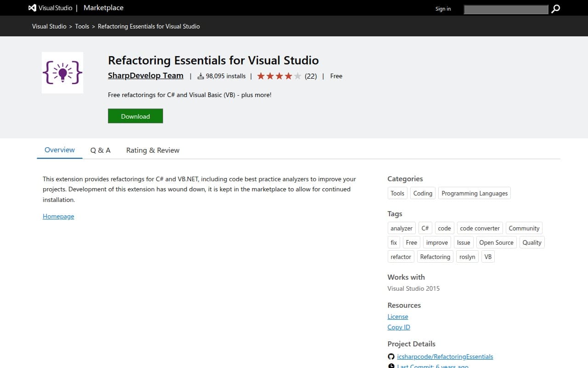Click the VB tag
This screenshot has height=368, width=588.
pyautogui.click(x=488, y=257)
